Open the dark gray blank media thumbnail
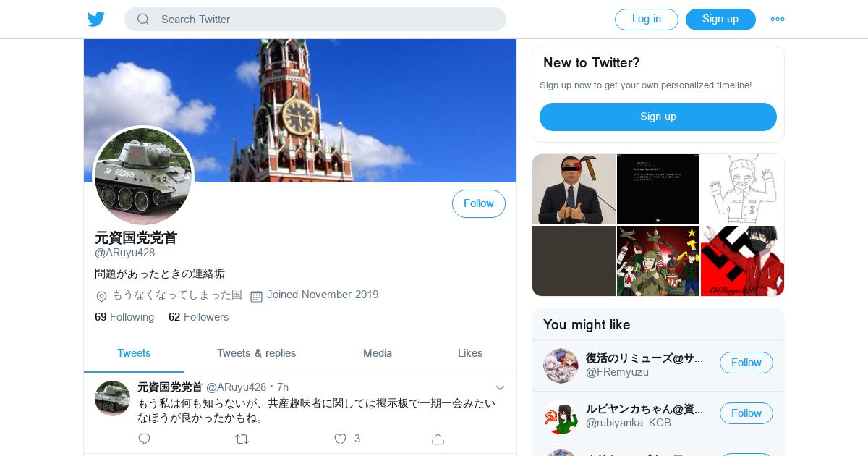Image resolution: width=868 pixels, height=456 pixels. point(574,261)
